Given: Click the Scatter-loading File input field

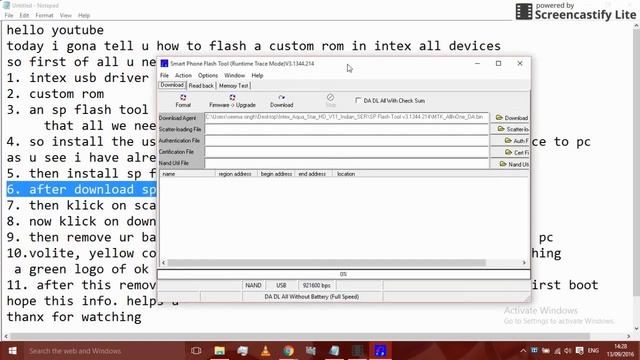Looking at the screenshot, I should click(x=346, y=129).
